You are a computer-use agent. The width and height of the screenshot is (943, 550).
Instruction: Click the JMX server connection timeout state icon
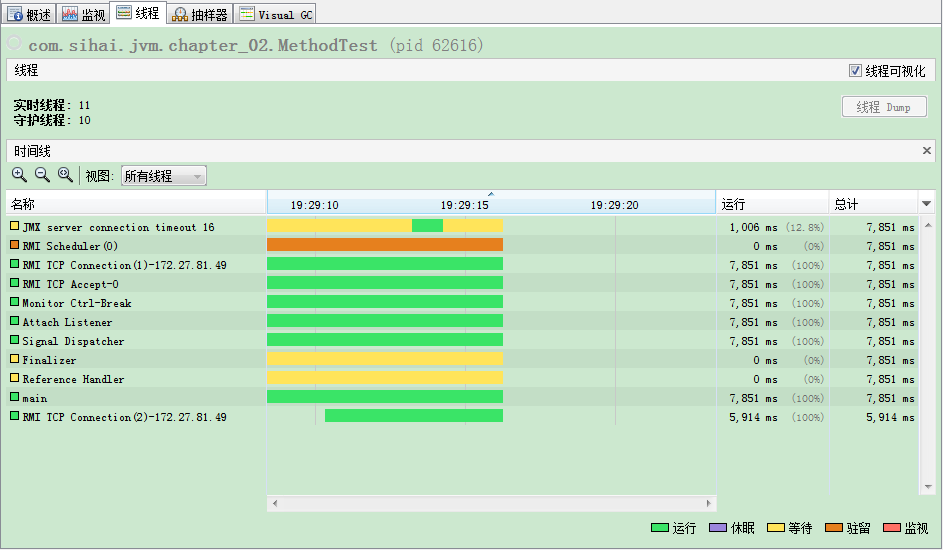click(x=14, y=226)
